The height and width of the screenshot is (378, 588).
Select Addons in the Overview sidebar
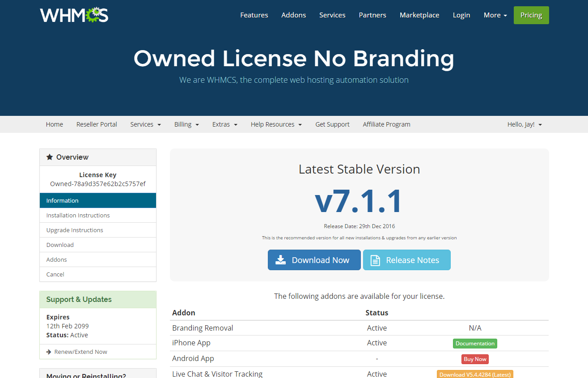pos(98,259)
